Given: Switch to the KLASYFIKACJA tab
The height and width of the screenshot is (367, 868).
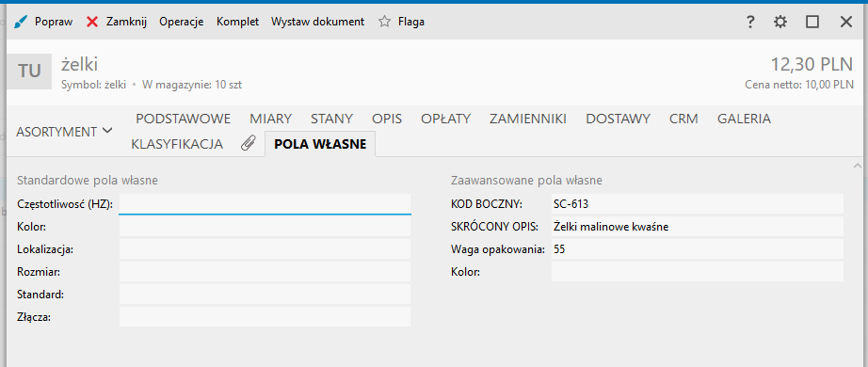Looking at the screenshot, I should tap(177, 145).
